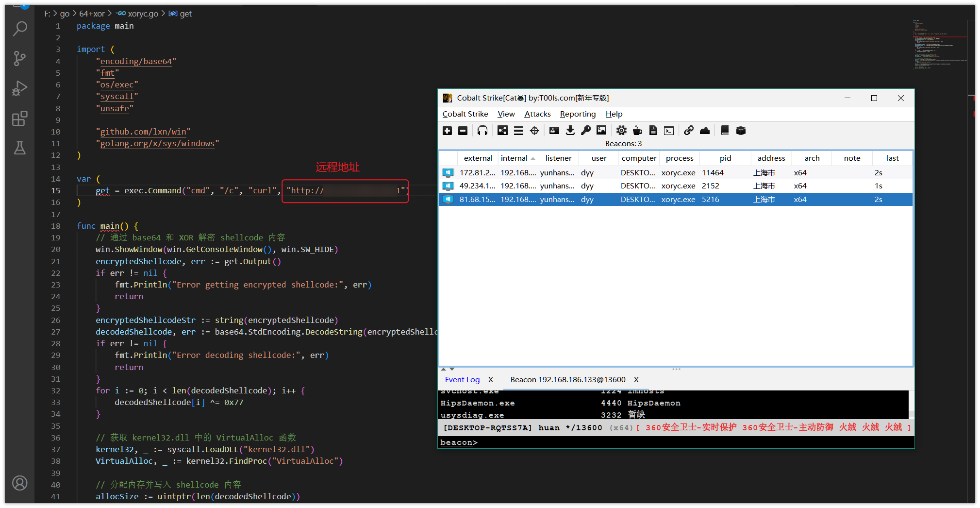Viewport: 980px width, 508px height.
Task: Close the Event Log tab
Action: [x=491, y=380]
